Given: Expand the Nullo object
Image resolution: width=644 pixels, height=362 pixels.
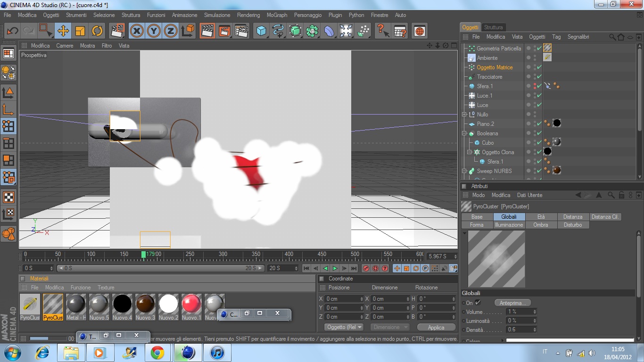Looking at the screenshot, I should 465,114.
